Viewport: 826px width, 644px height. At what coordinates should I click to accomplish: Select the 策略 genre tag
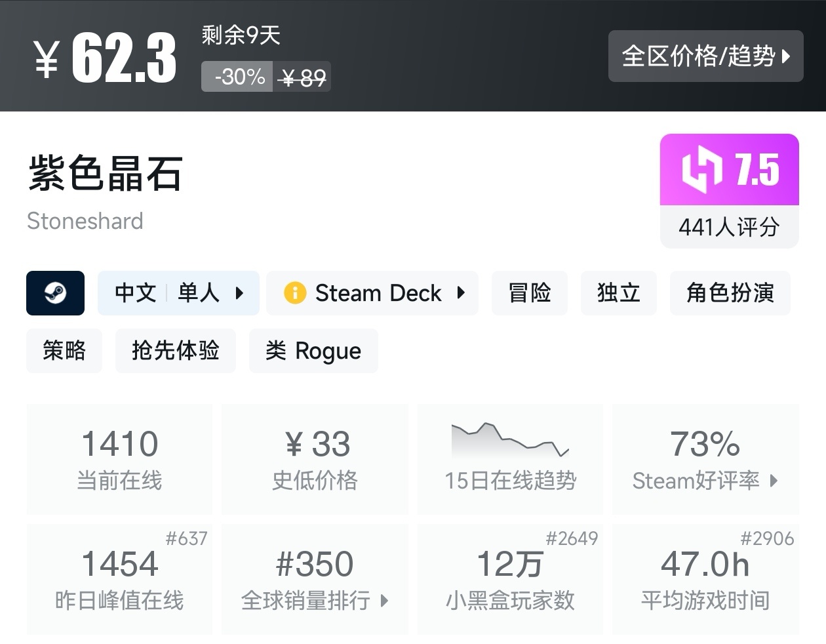click(64, 351)
